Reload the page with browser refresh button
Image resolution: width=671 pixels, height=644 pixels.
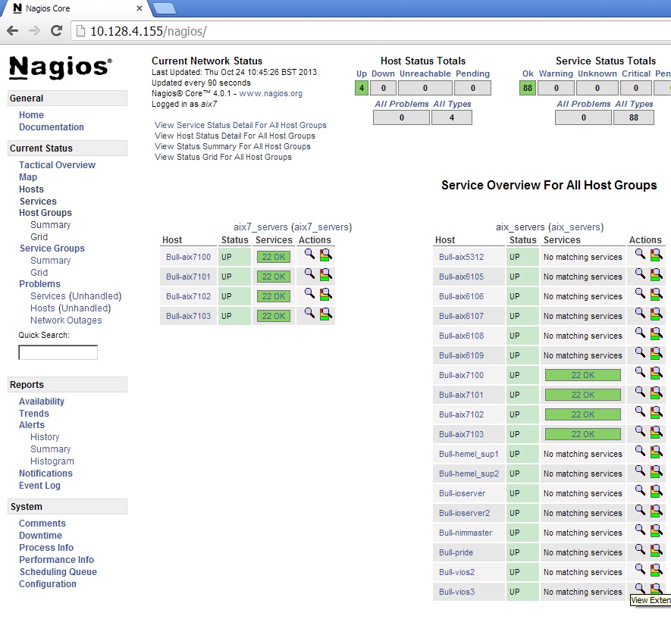click(x=56, y=31)
